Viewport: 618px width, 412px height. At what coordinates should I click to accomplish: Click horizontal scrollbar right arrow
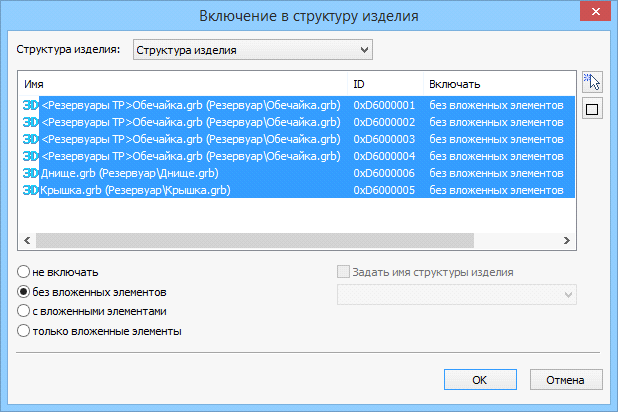(x=566, y=241)
